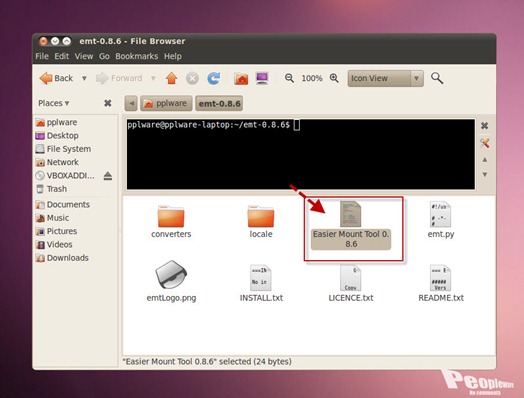This screenshot has height=398, width=524.
Task: Click the terminal pane down arrow
Action: click(485, 175)
